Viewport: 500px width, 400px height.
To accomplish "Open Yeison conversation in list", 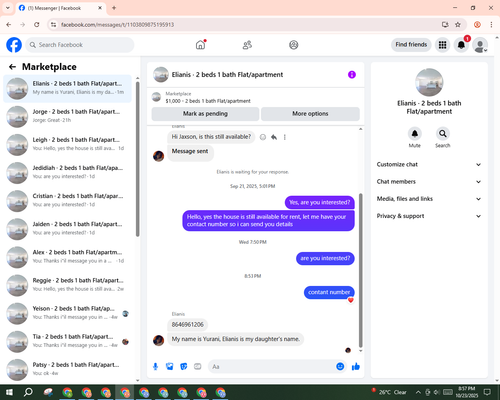I will tap(67, 314).
